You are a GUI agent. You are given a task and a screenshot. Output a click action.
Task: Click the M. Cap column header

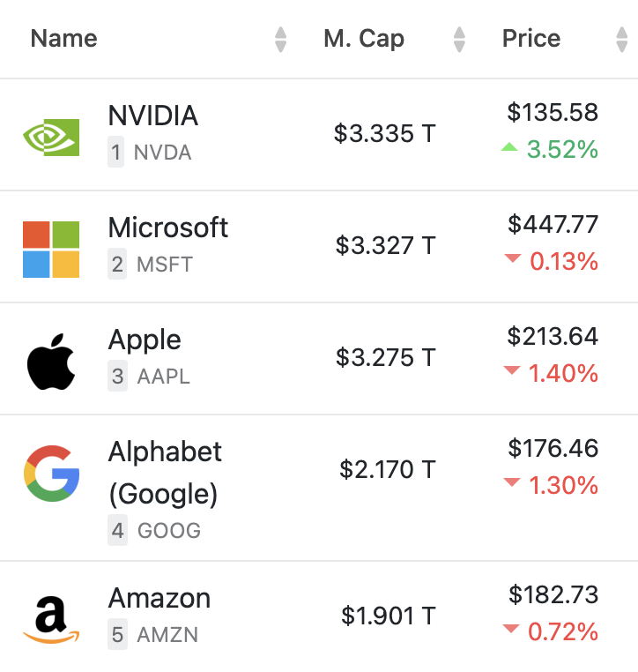click(x=364, y=39)
